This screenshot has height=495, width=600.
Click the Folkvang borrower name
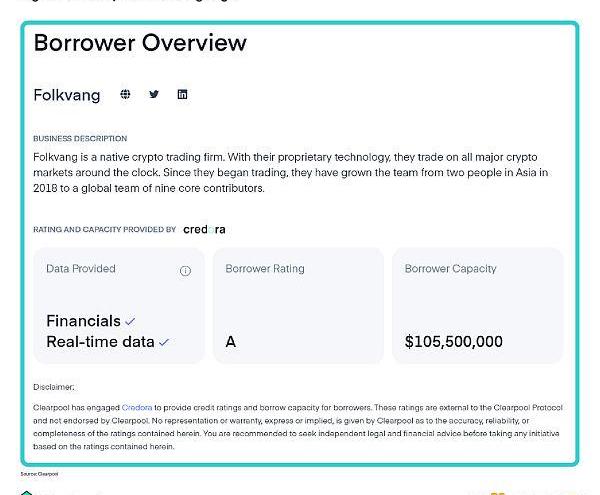tap(67, 95)
